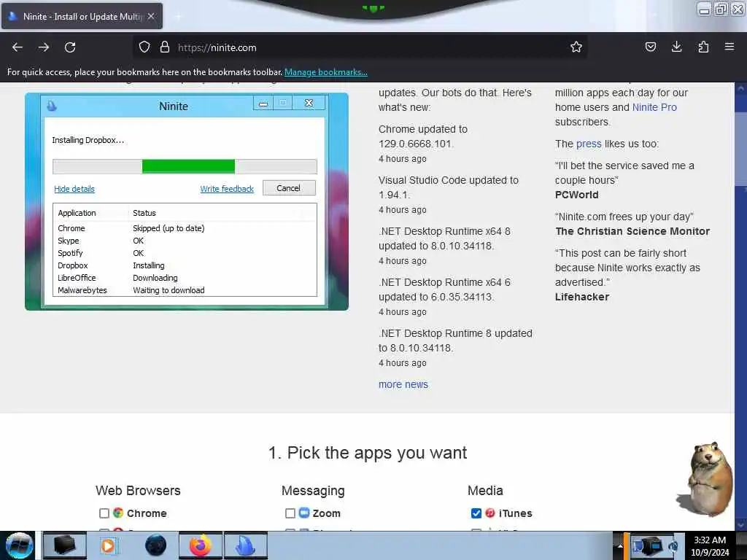Click the Manage bookmarks link

[x=326, y=72]
